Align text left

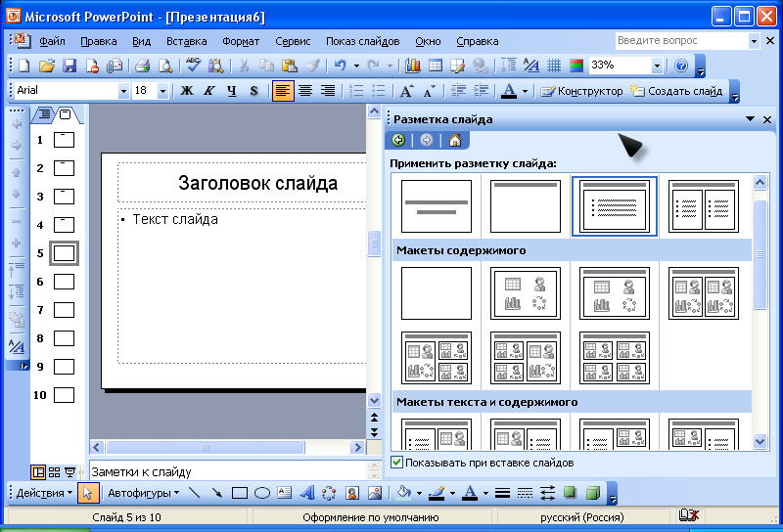point(283,91)
